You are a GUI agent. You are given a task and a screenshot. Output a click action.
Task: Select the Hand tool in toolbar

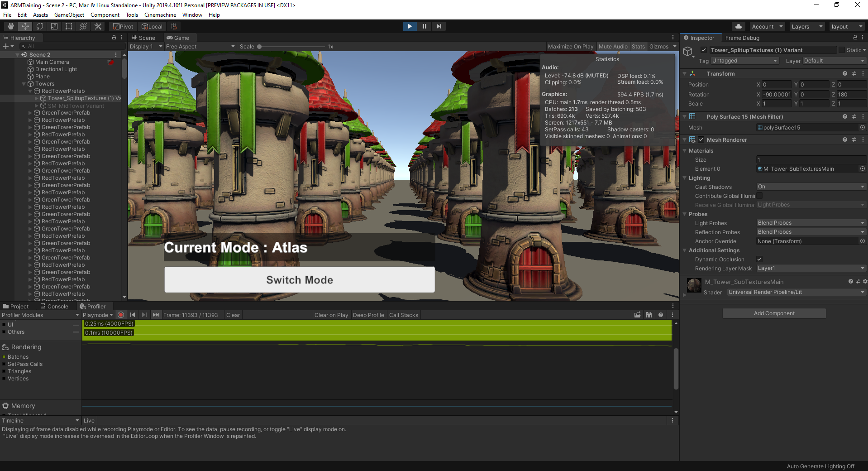11,26
